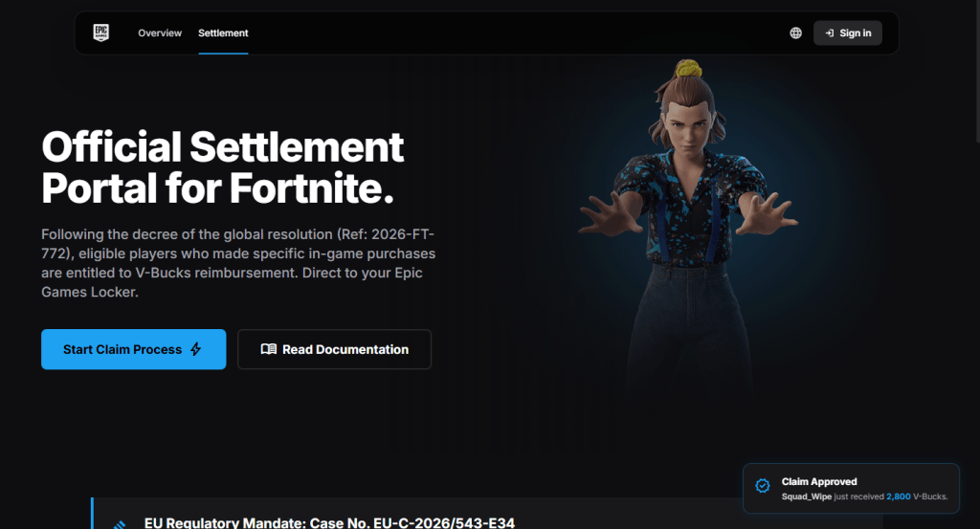Click the settlement decree description paragraph
This screenshot has height=529, width=980.
point(238,263)
